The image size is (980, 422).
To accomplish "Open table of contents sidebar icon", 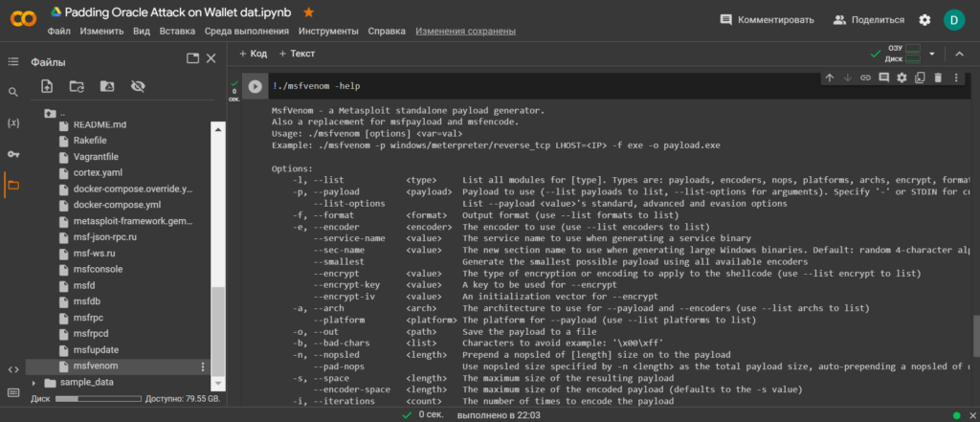I will click(13, 61).
